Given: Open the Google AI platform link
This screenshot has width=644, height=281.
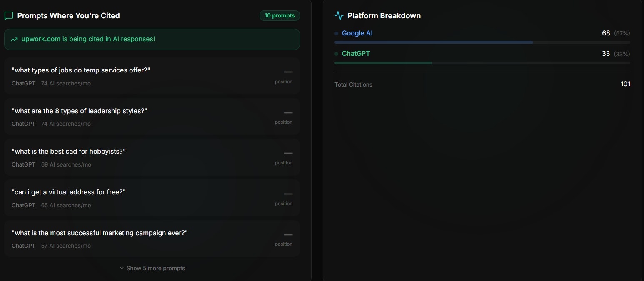Looking at the screenshot, I should 357,33.
